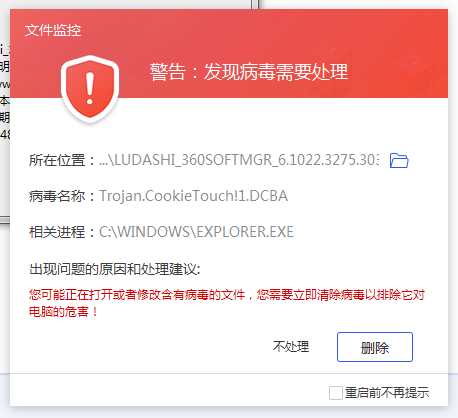This screenshot has height=418, width=458.
Task: Click the 删除 button to remove virus
Action: click(x=375, y=347)
